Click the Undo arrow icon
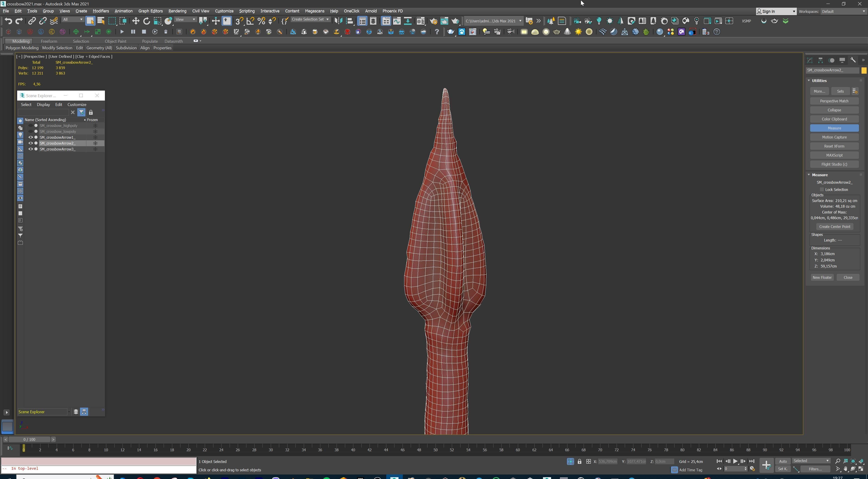Viewport: 868px width, 479px height. pos(8,21)
